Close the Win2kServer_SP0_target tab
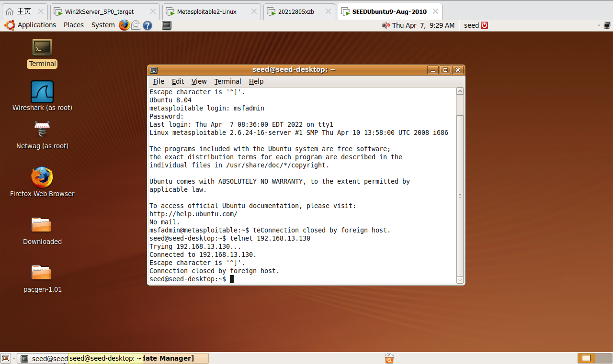 152,11
